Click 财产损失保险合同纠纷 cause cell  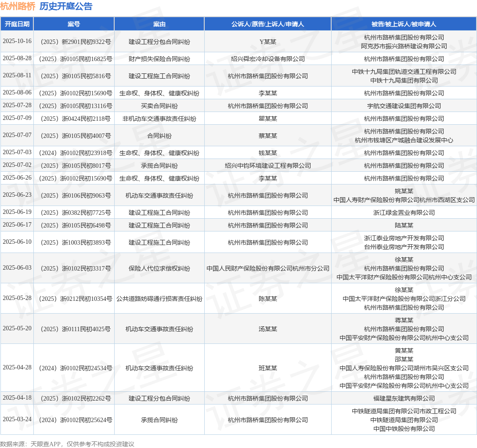[159, 59]
